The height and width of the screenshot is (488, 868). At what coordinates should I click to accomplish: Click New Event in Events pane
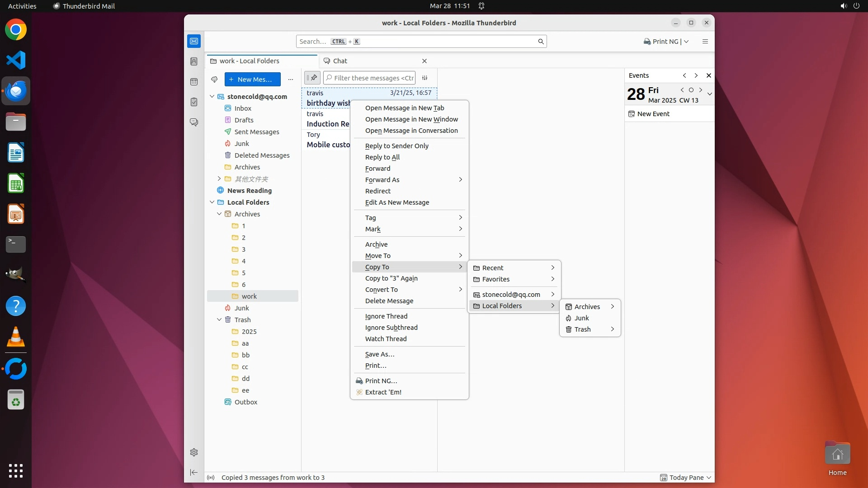(x=653, y=114)
